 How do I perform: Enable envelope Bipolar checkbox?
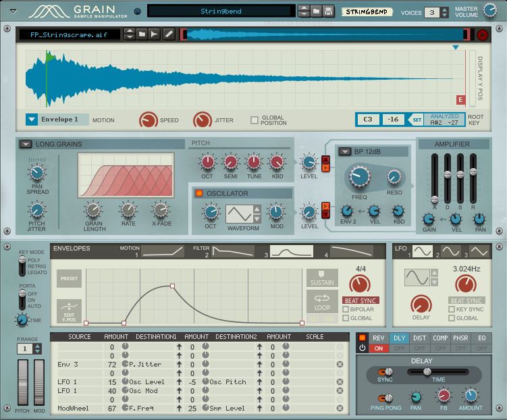[346, 309]
